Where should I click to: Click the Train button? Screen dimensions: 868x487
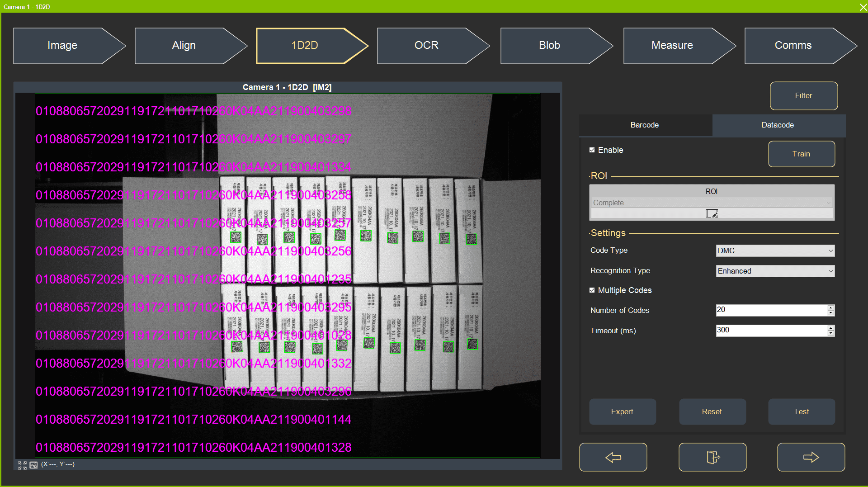pyautogui.click(x=802, y=154)
